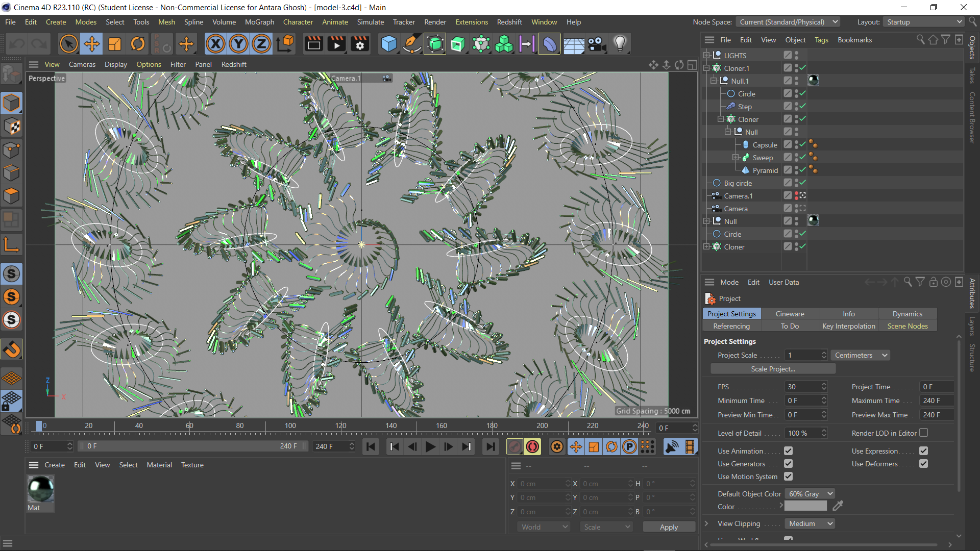Uncheck Use Animation checkbox
The image size is (980, 551).
point(788,451)
